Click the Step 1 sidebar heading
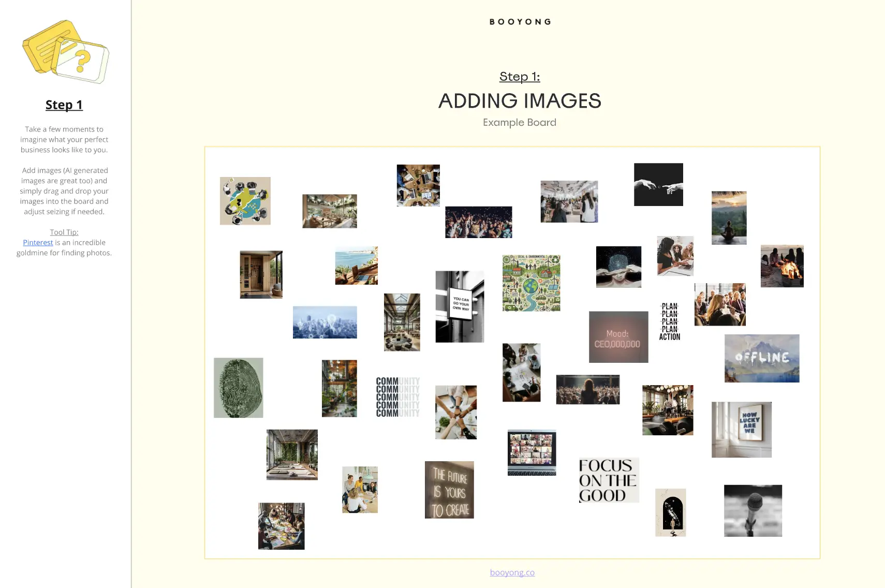This screenshot has height=588, width=885. point(64,105)
